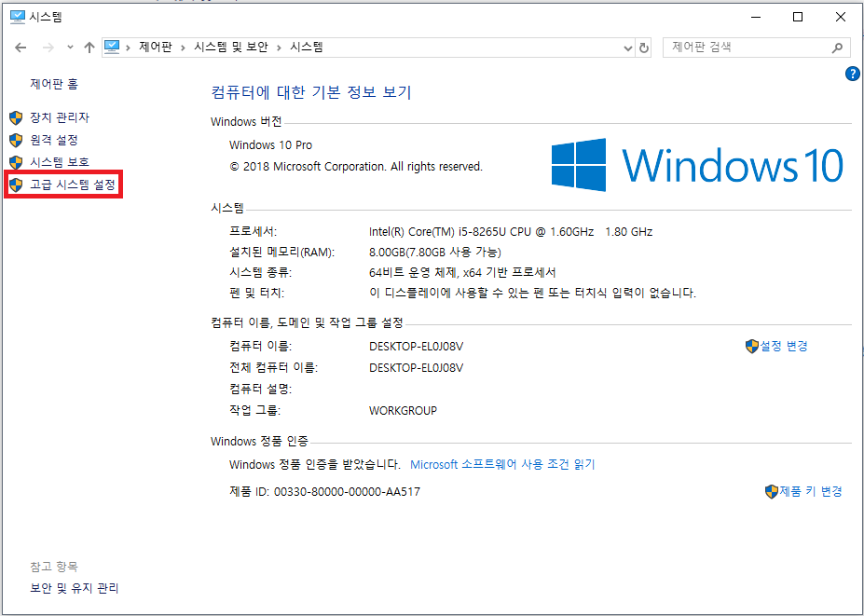Screen dimensions: 864x616
Task: Click the 컴퓨터에 대한 기본 정보 보기 heading
Action: [311, 92]
